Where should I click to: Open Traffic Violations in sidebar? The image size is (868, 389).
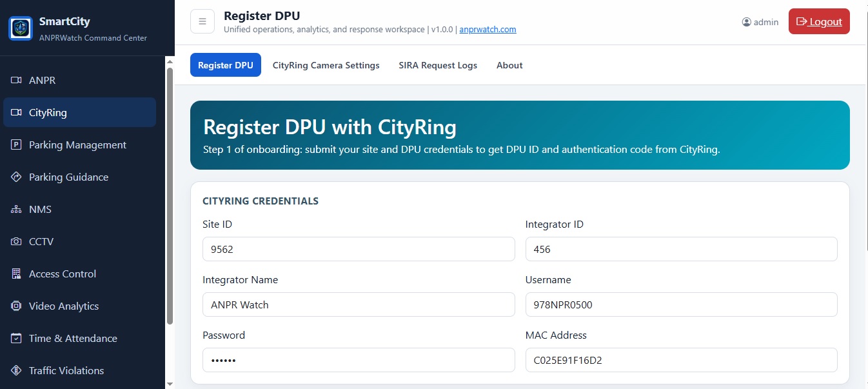pyautogui.click(x=79, y=371)
